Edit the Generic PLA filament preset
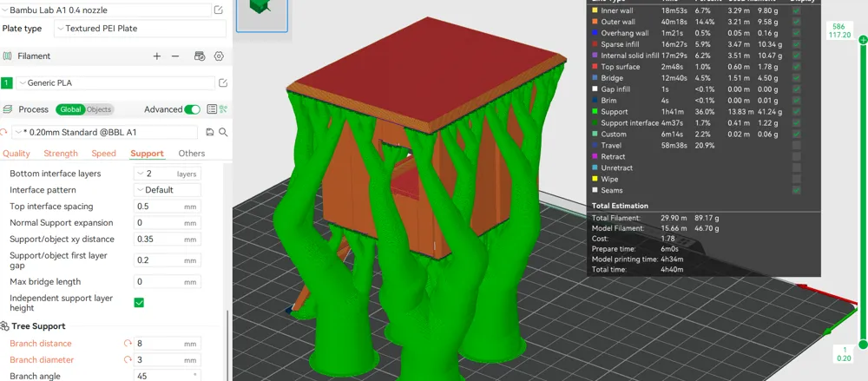This screenshot has width=868, height=381. point(223,83)
